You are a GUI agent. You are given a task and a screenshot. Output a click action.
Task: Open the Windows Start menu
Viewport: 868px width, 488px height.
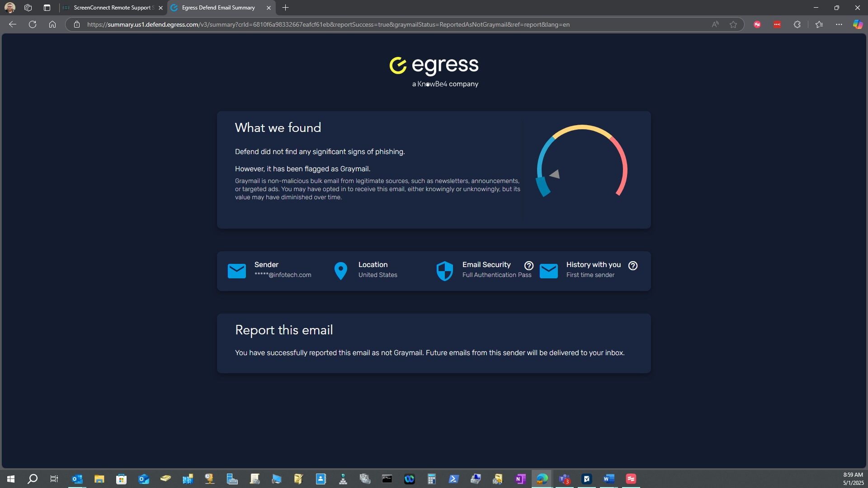click(x=11, y=479)
